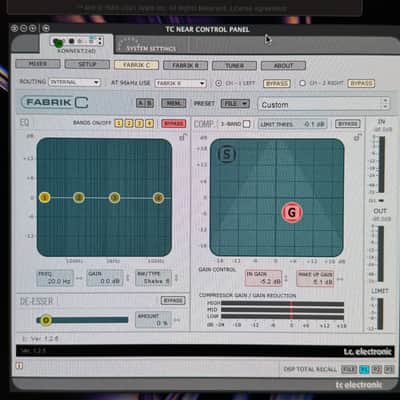Viewport: 400px width, 400px height.
Task: Select the Konnekt 24D device tab
Action: (77, 45)
